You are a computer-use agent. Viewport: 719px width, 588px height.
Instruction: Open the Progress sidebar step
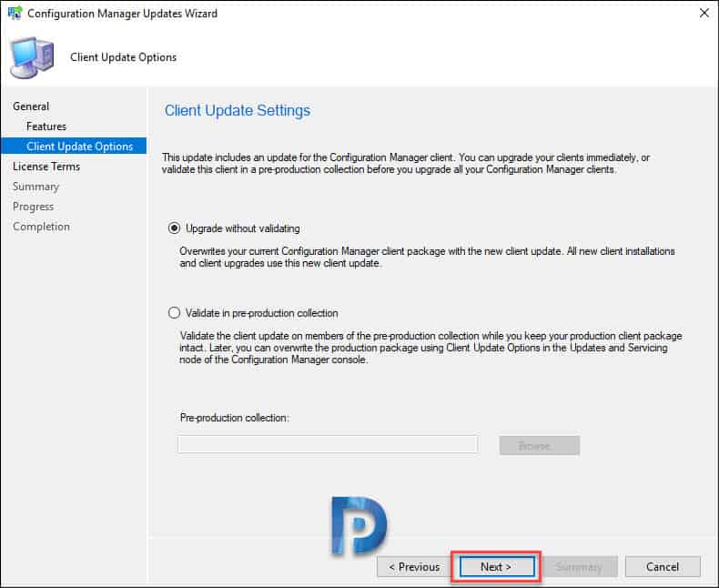[x=33, y=207]
